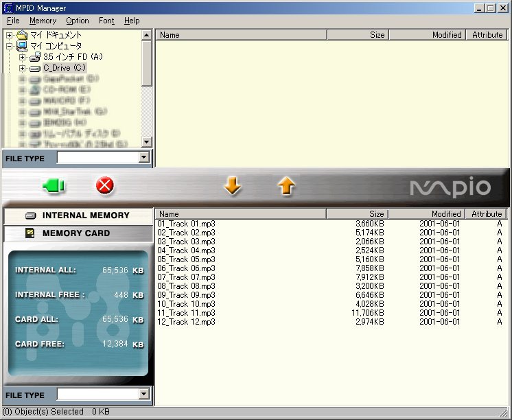
Task: Click the MPIO Manager title bar icon
Action: (x=8, y=8)
